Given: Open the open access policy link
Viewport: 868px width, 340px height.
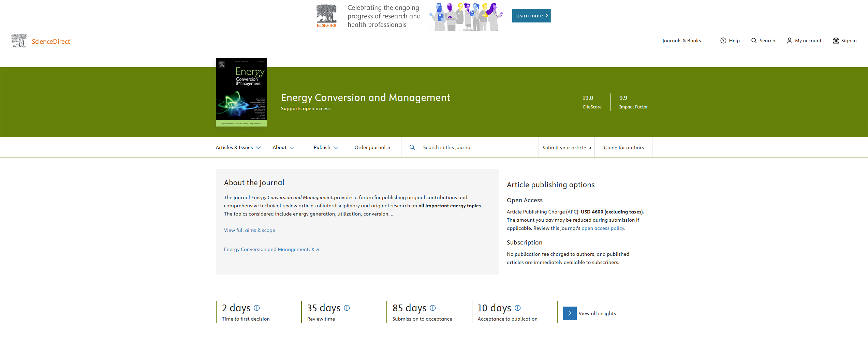Looking at the screenshot, I should (603, 228).
